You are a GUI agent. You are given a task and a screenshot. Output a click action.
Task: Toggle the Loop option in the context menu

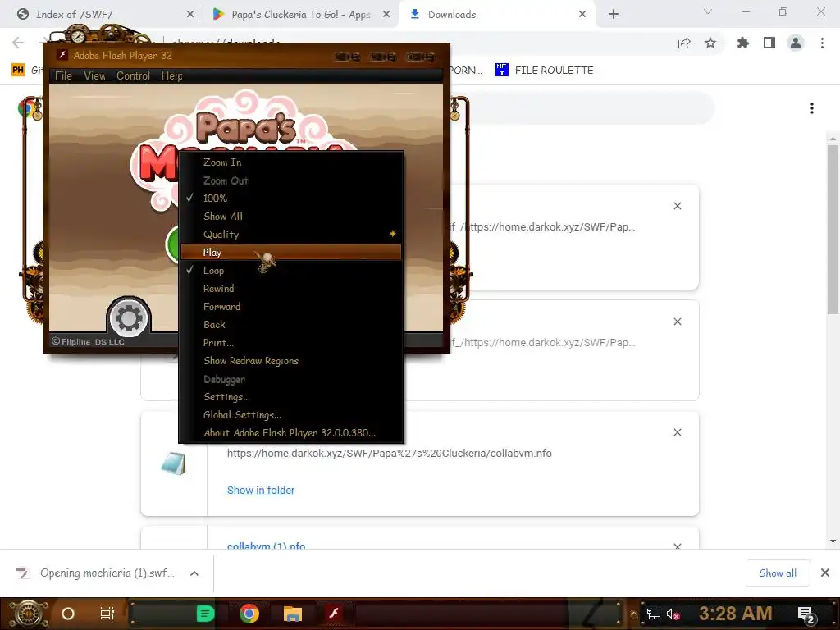pyautogui.click(x=291, y=271)
